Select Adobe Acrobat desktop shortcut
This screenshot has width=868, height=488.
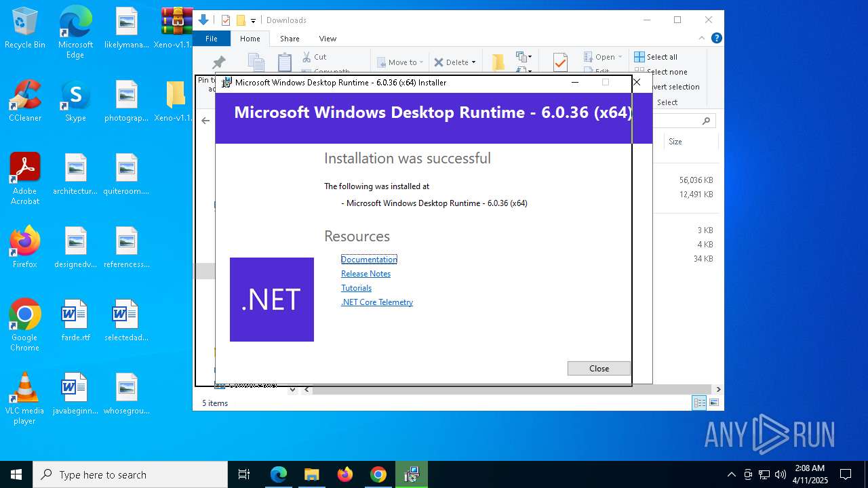(25, 179)
